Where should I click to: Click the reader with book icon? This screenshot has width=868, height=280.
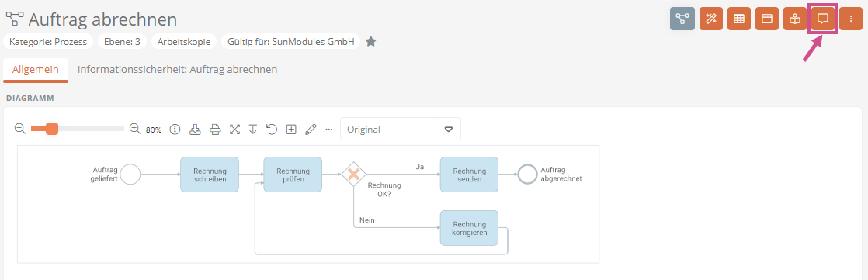(x=795, y=19)
